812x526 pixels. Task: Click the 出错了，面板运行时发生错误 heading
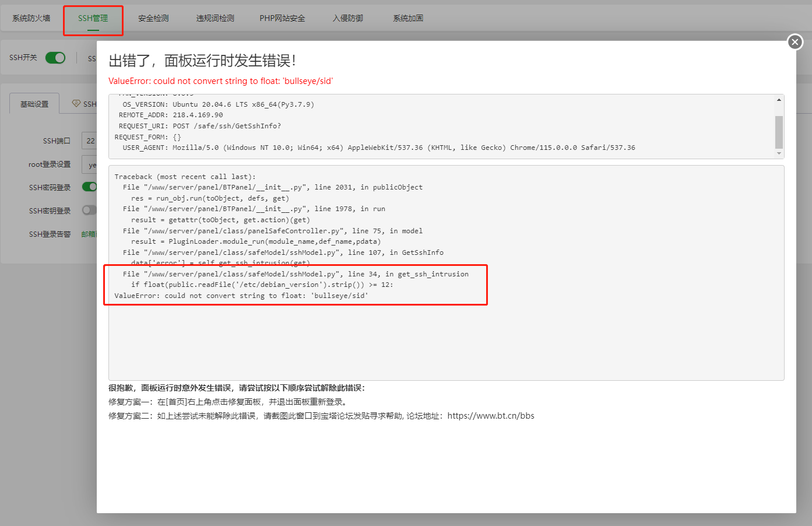(x=202, y=60)
